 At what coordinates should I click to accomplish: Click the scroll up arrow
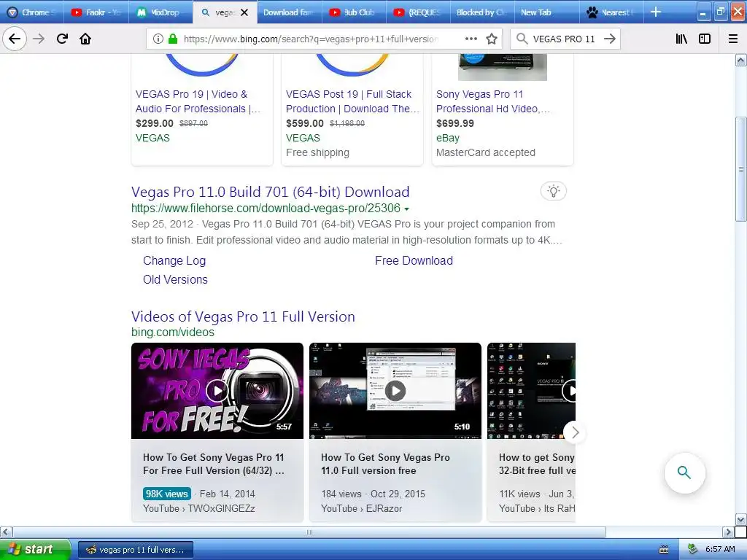[741, 60]
